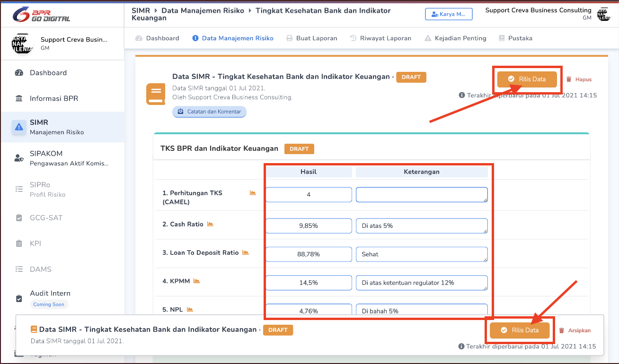Open chart icon for Perhitungan TKS
The width and height of the screenshot is (619, 364).
[x=253, y=193]
